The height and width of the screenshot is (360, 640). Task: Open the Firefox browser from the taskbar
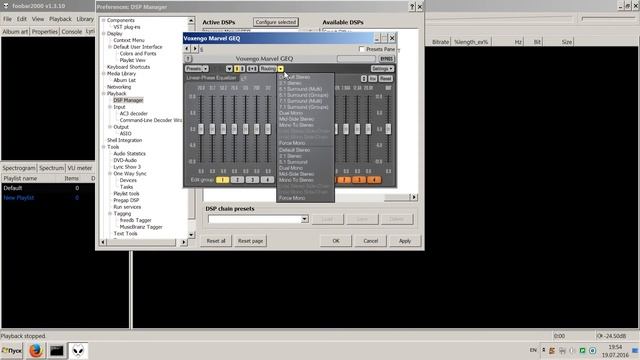click(36, 350)
